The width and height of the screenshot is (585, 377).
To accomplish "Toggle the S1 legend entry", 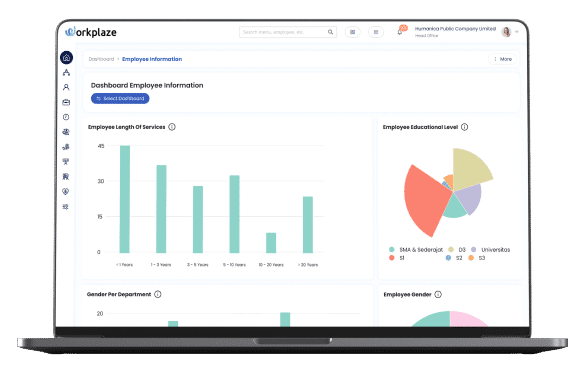I will [397, 258].
